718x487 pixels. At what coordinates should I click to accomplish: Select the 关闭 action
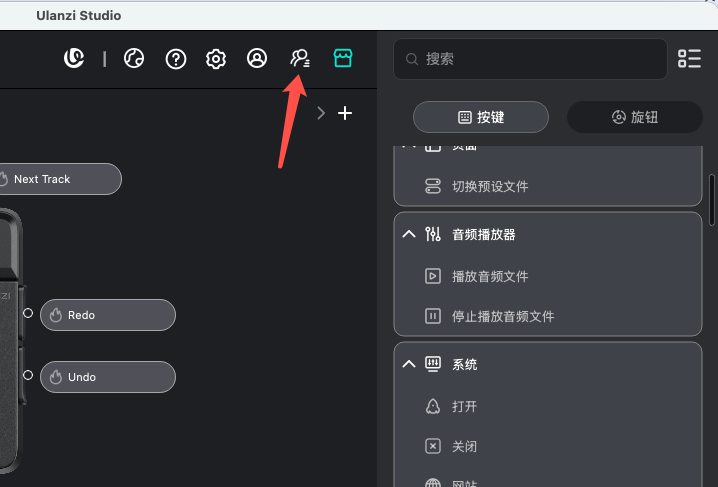click(x=548, y=446)
